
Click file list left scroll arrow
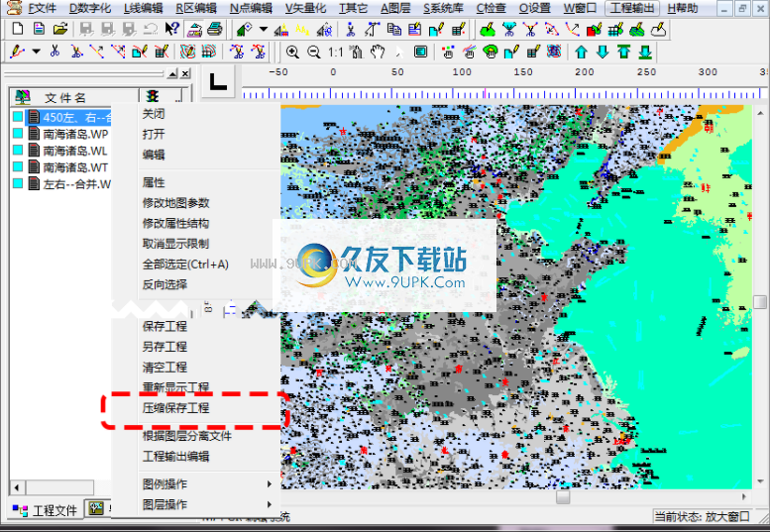tap(17, 487)
